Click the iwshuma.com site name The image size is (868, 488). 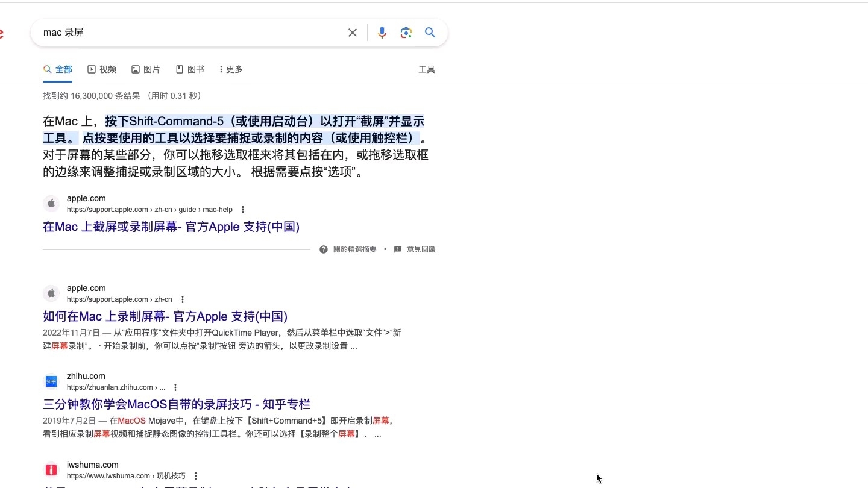[92, 465]
